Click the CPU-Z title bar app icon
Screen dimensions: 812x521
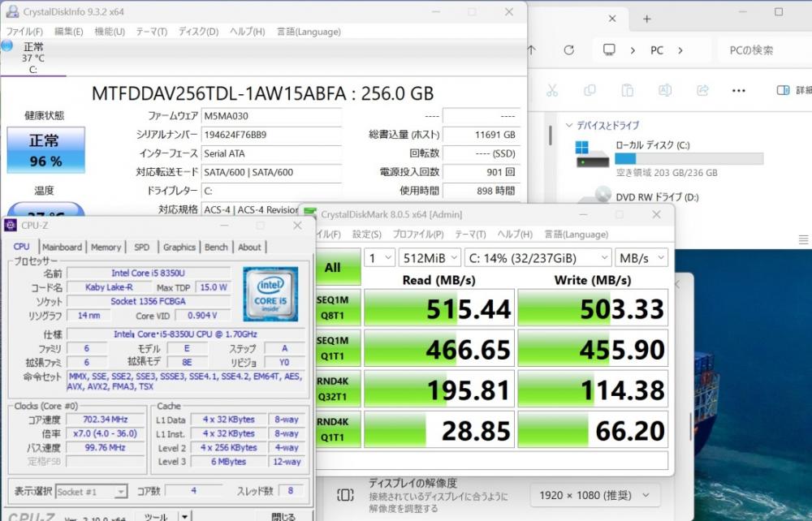point(11,226)
